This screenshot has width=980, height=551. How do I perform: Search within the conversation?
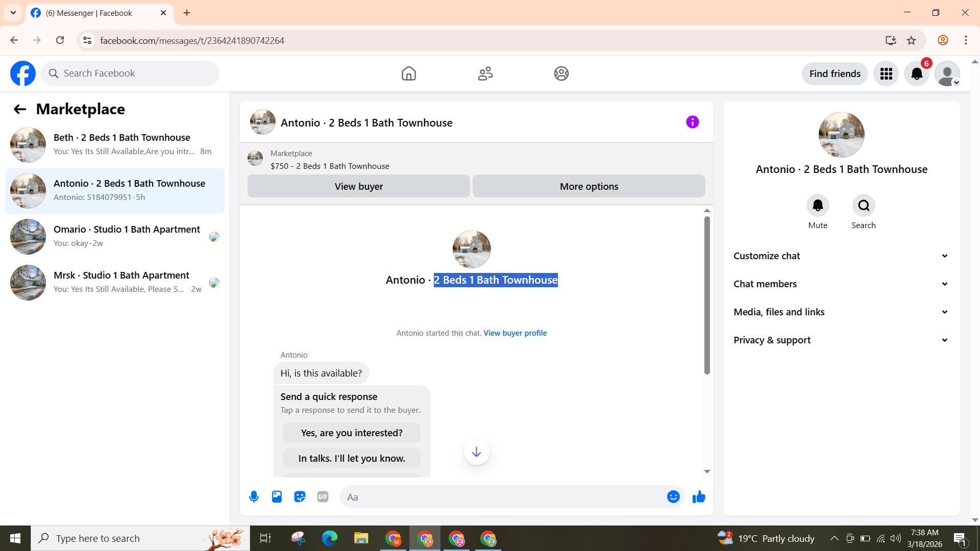(864, 206)
